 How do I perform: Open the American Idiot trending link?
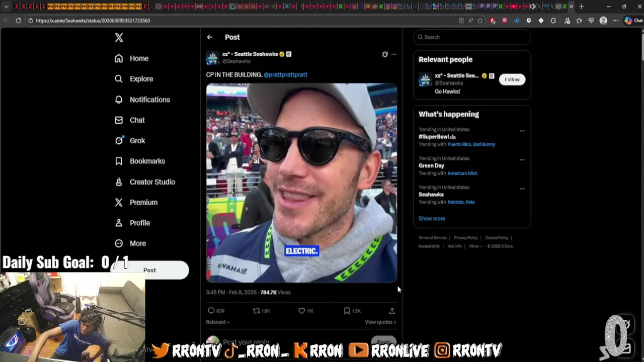[x=462, y=173]
